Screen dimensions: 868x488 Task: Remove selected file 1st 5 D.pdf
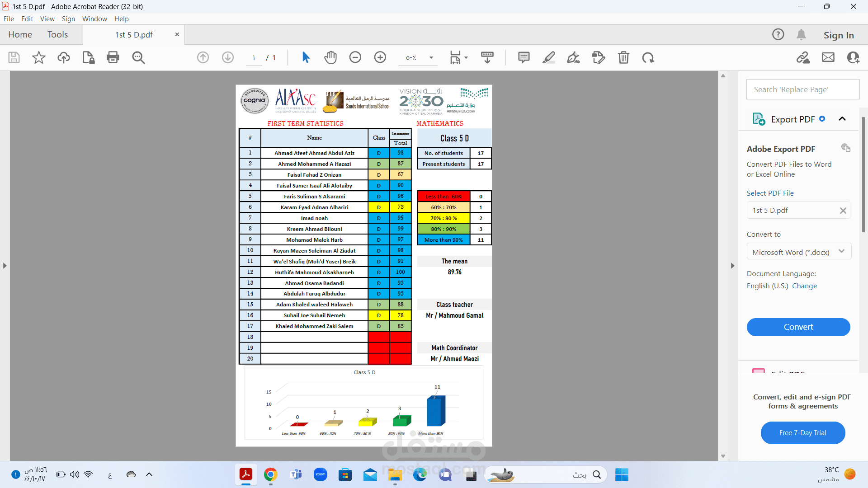[843, 210]
